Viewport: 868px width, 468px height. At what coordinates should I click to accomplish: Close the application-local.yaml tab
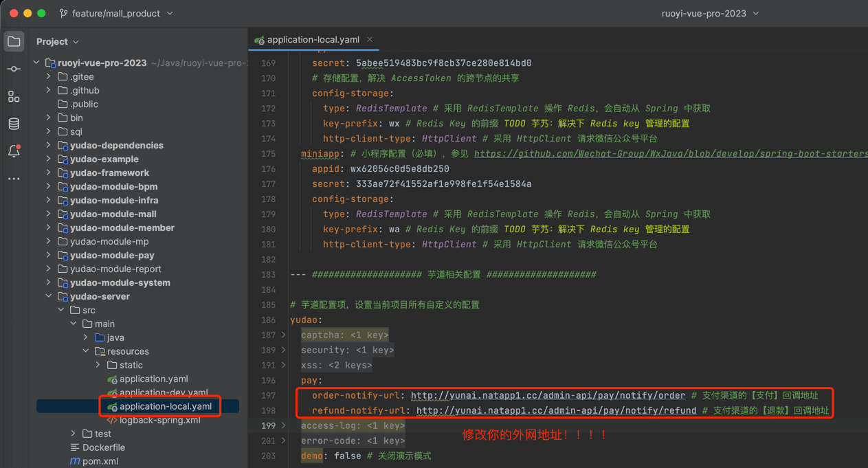(370, 39)
